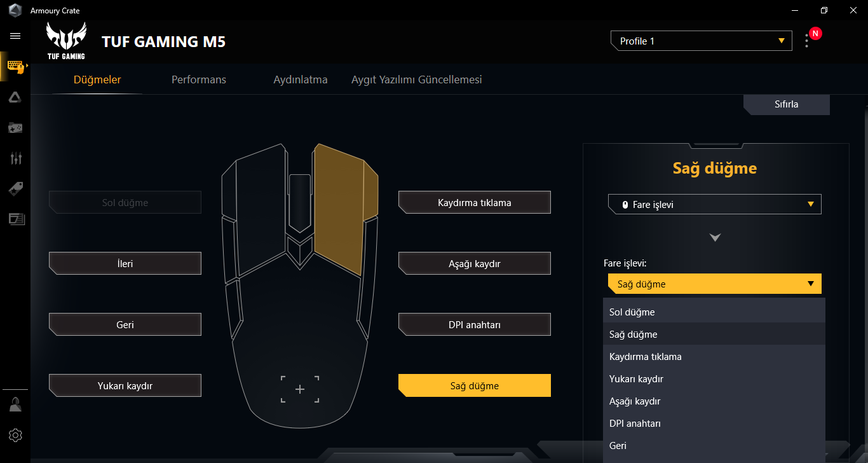
Task: Choose Sağ düğme from dropdown list
Action: point(714,334)
